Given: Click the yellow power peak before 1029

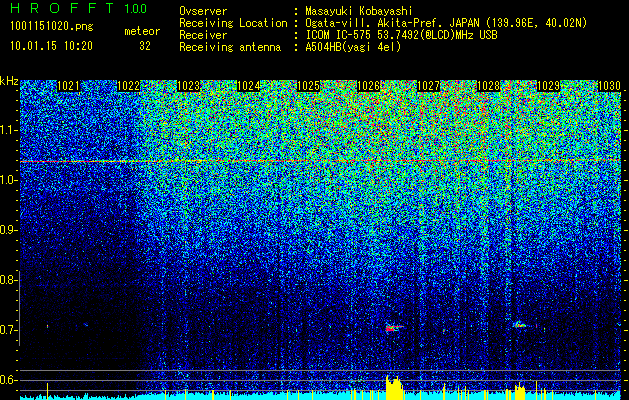Looking at the screenshot, I should click(x=520, y=391).
